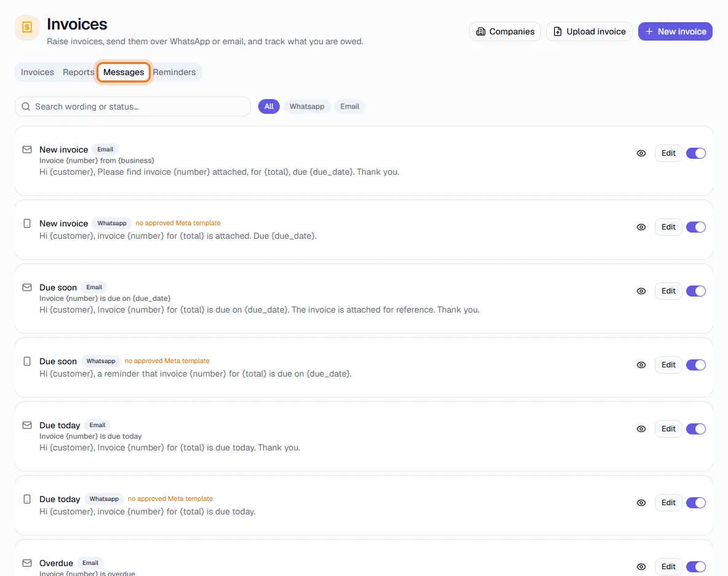Disable the New invoice Whatsapp message toggle
728x576 pixels.
pos(696,227)
